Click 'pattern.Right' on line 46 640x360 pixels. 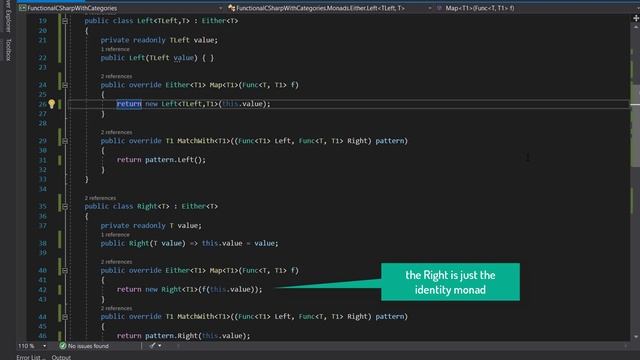coord(171,336)
